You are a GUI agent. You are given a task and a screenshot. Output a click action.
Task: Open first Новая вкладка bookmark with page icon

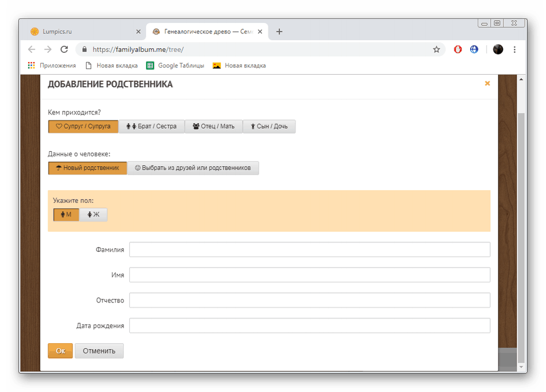point(111,66)
